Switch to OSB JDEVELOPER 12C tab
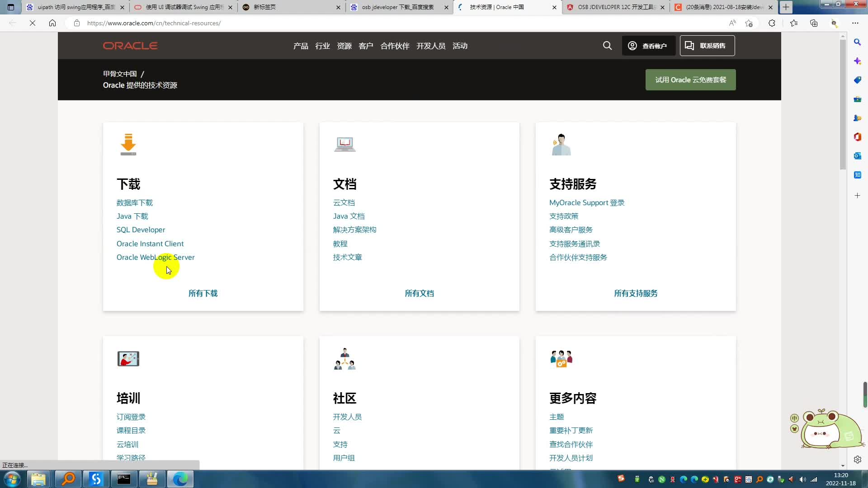Viewport: 868px width, 488px height. point(616,7)
